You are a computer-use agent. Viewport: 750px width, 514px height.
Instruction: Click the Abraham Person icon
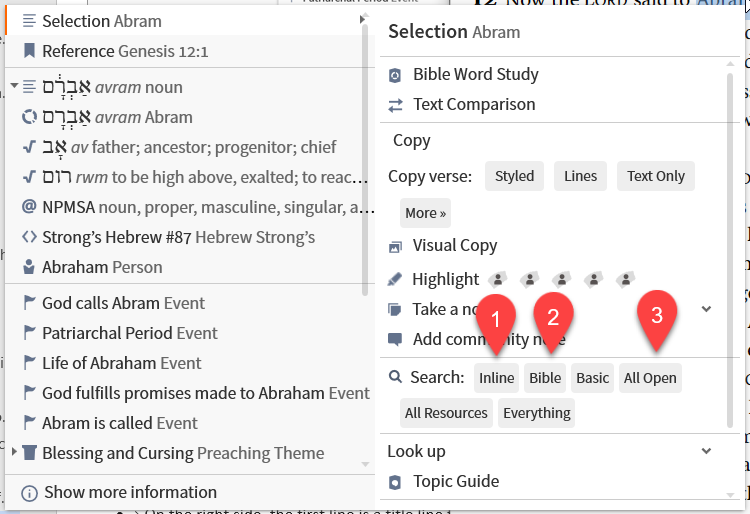point(29,267)
